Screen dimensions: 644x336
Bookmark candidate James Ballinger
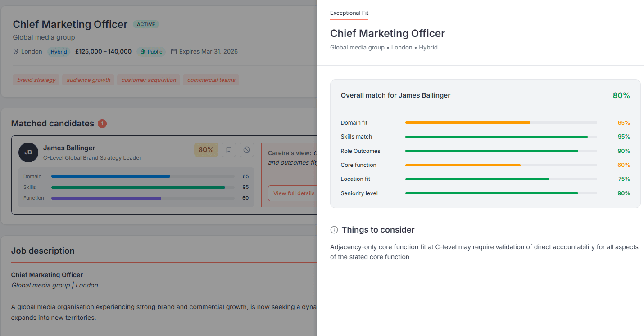click(x=229, y=150)
